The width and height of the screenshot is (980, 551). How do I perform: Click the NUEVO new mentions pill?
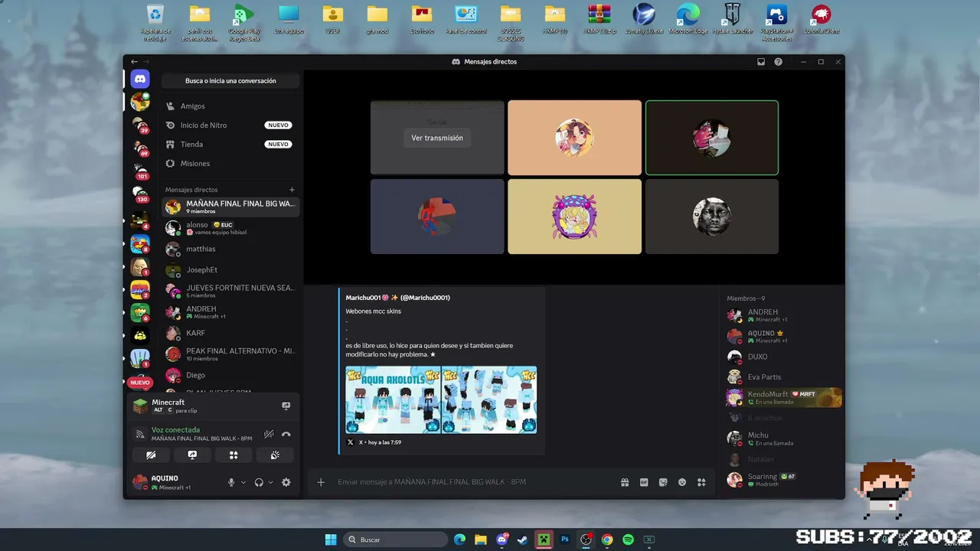[x=140, y=383]
